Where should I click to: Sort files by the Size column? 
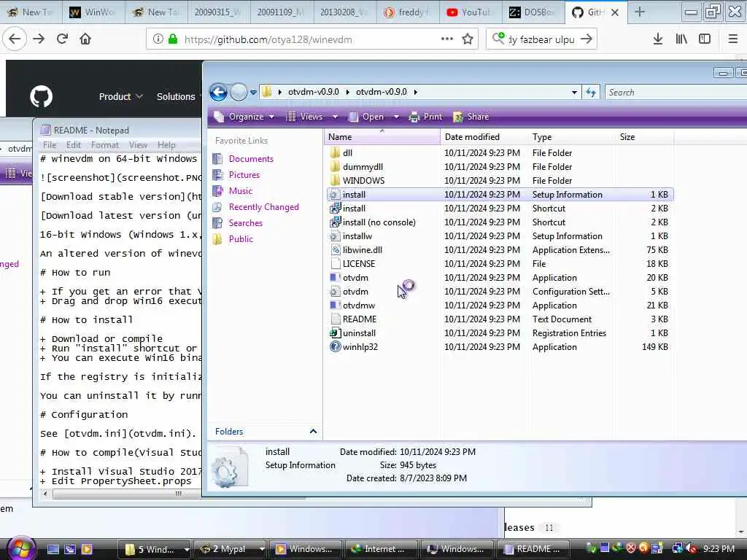point(645,136)
